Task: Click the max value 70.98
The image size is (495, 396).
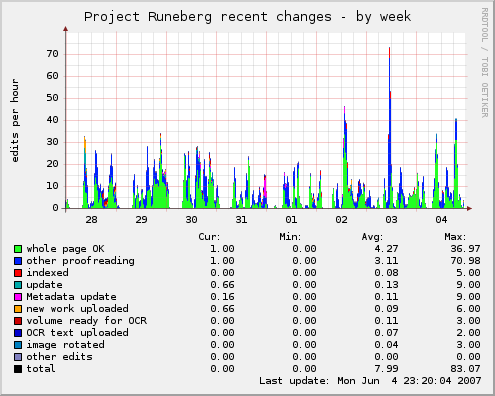Action: coord(465,261)
